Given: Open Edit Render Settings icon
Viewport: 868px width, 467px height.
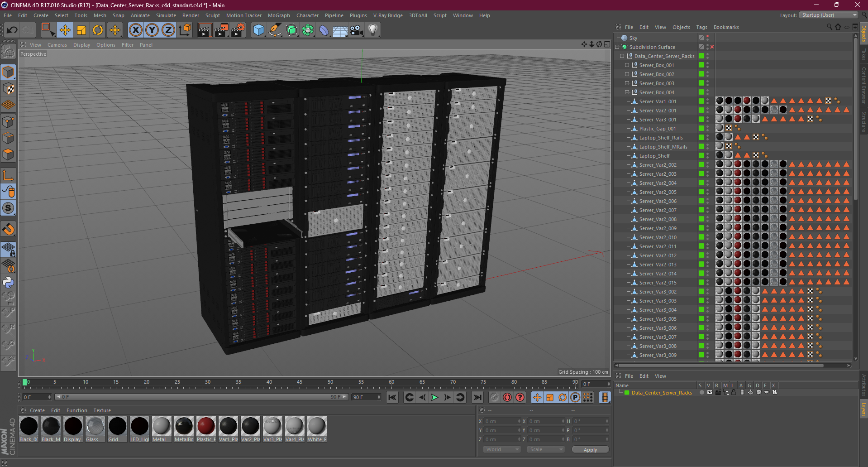Looking at the screenshot, I should [x=238, y=30].
